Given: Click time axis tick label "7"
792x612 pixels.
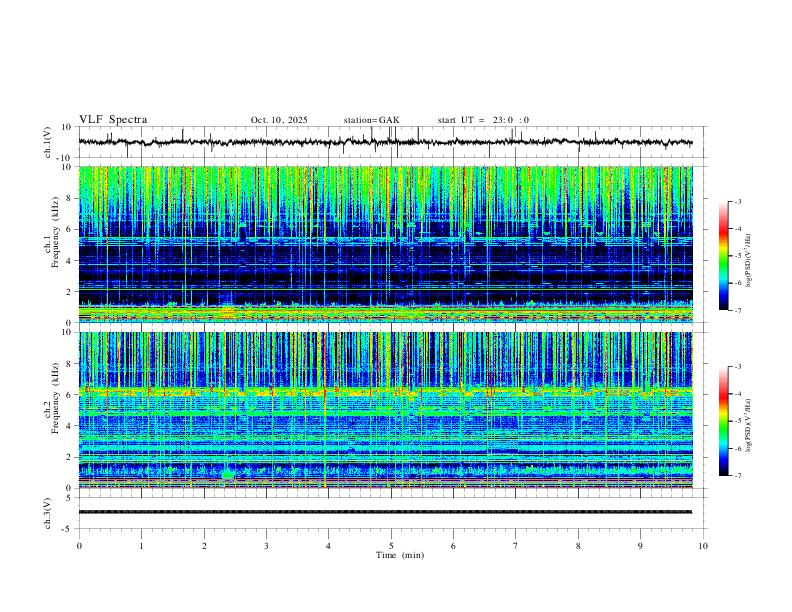Looking at the screenshot, I should tap(516, 546).
